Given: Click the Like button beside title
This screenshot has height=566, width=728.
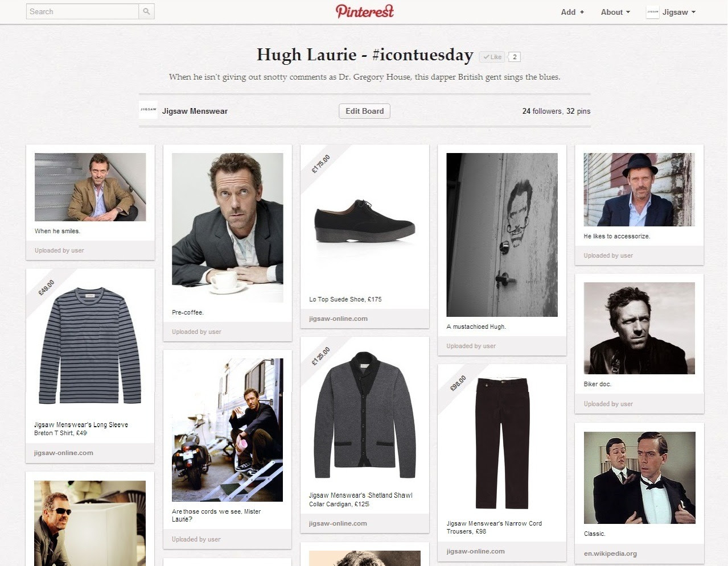Looking at the screenshot, I should (492, 57).
